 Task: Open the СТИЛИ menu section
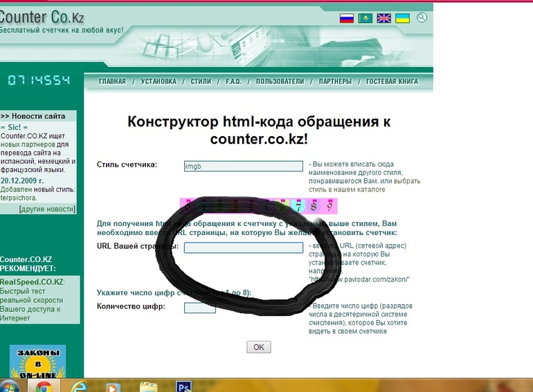coord(201,82)
